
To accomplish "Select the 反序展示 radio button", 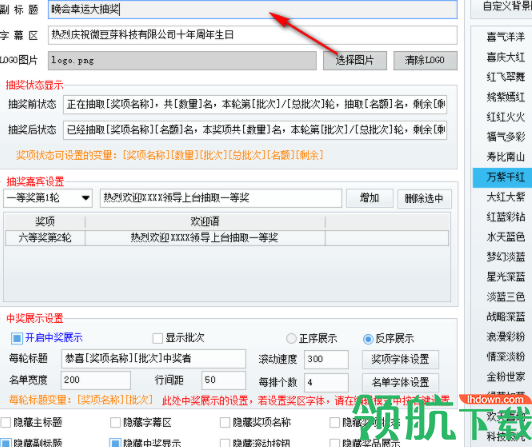I will coord(368,339).
